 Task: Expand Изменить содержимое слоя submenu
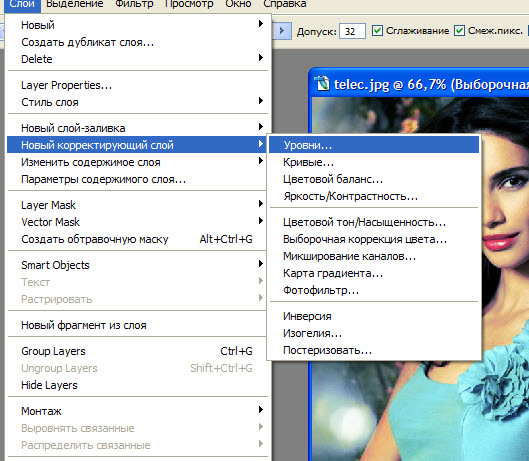pyautogui.click(x=138, y=162)
